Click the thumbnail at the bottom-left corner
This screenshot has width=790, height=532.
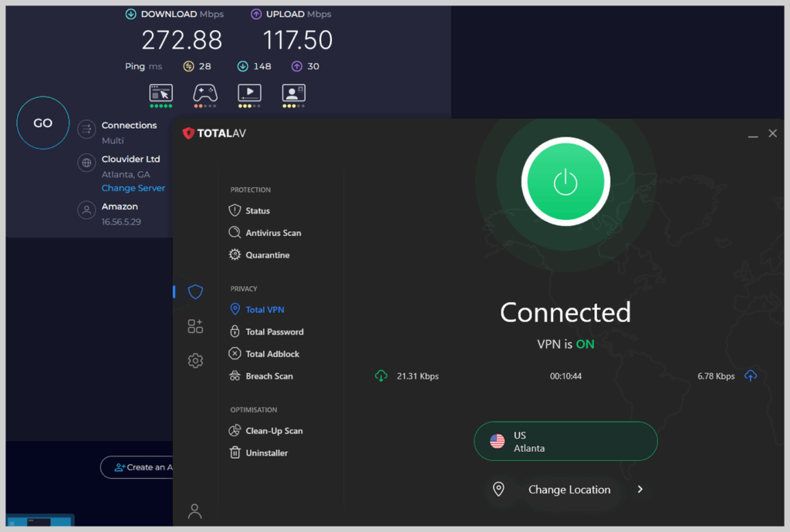pos(40,520)
